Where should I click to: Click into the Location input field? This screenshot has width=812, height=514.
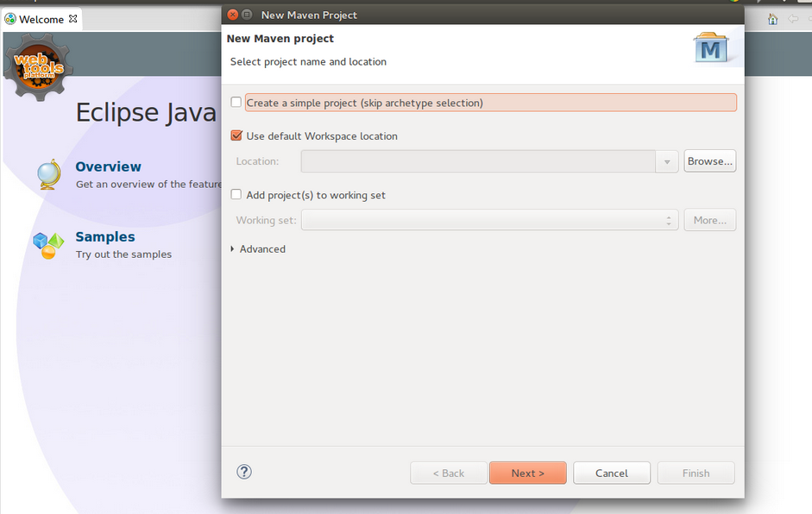(478, 161)
